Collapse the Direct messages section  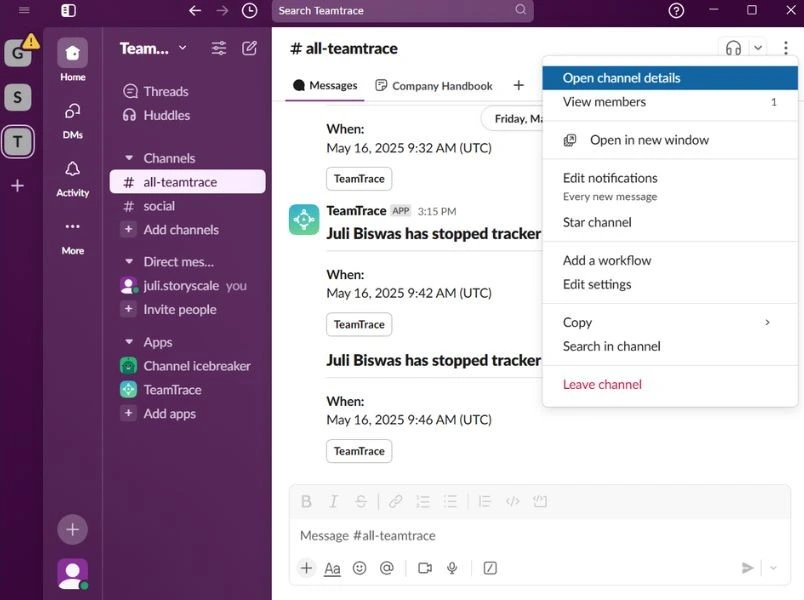pos(129,262)
